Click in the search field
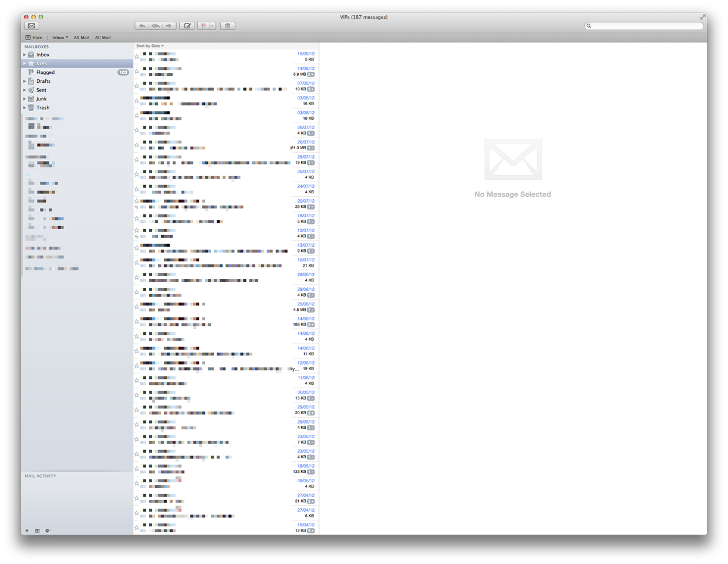 [x=646, y=26]
